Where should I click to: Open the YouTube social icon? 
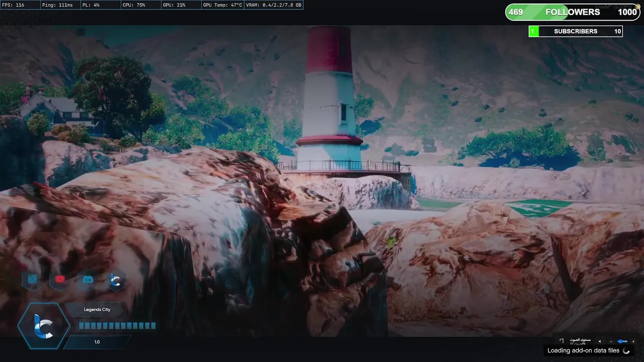click(60, 279)
